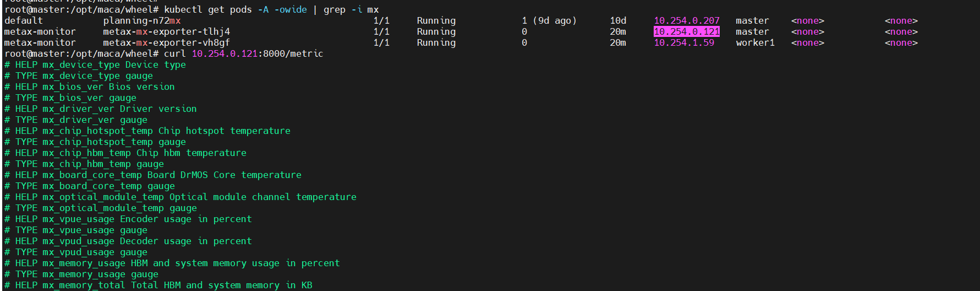Viewport: 980px width, 291px height.
Task: Select pod name metax-mx-exporter-vh8gf
Action: coord(166,42)
